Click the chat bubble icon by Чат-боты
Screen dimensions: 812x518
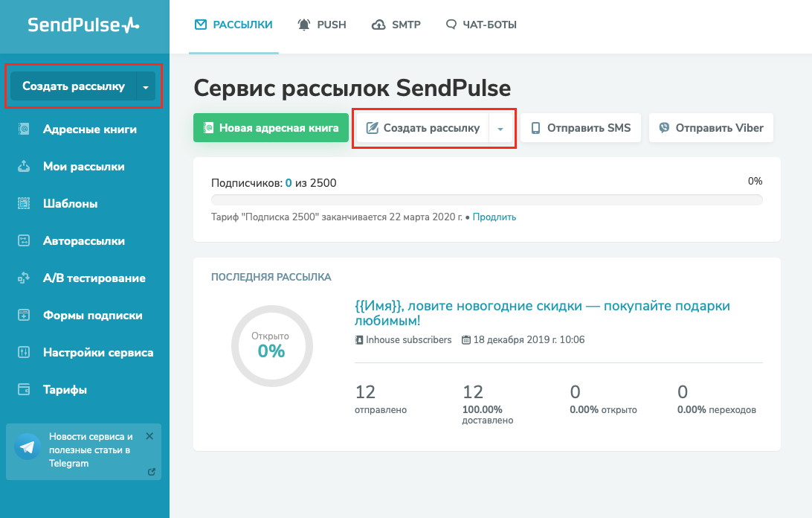[451, 25]
